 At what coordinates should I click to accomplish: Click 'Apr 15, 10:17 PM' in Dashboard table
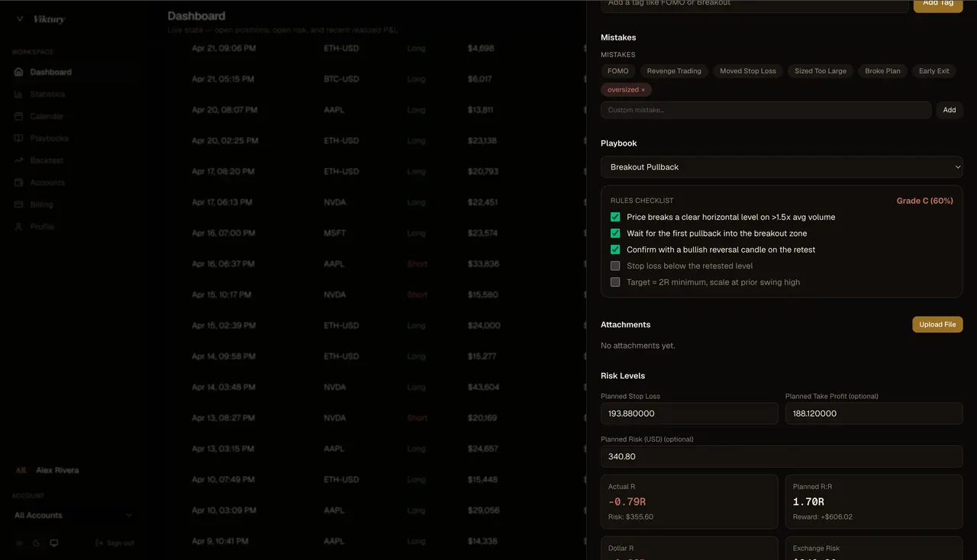[x=221, y=295]
